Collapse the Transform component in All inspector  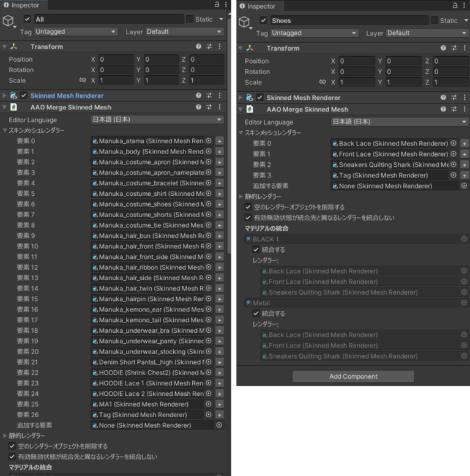pyautogui.click(x=5, y=46)
